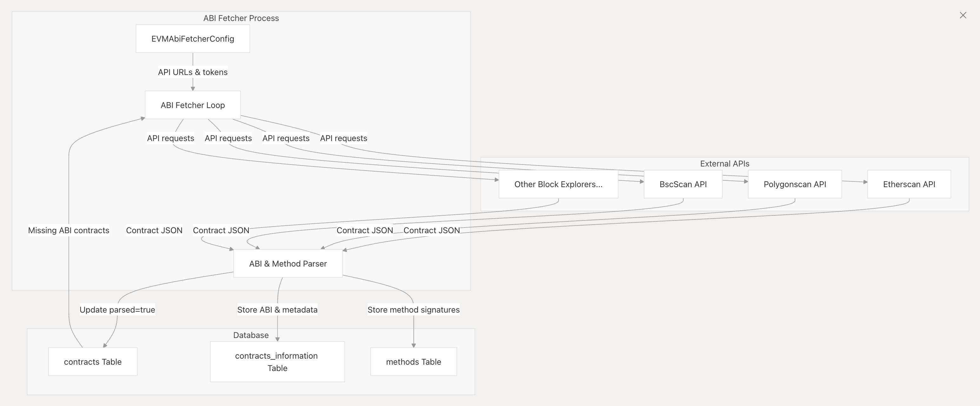Select the 'Update parsed=true' edge label
Screen dimensions: 980x406
click(x=117, y=310)
